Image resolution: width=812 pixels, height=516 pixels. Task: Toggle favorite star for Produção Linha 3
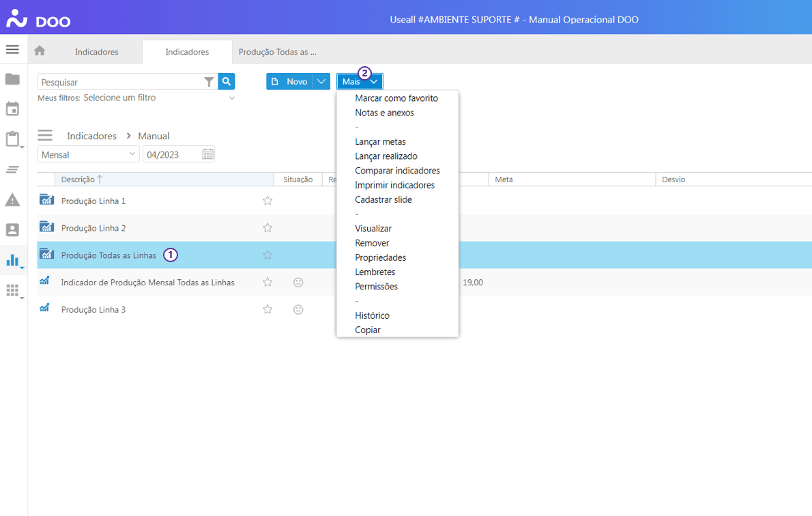pos(267,309)
